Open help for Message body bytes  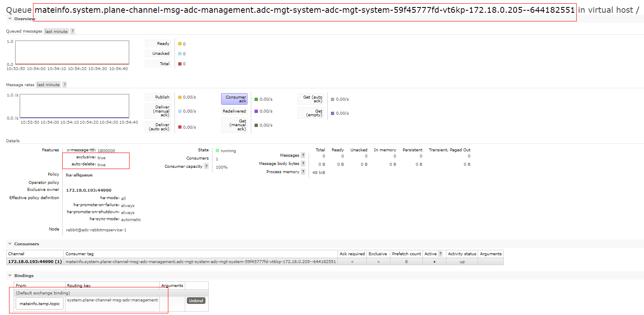tap(303, 164)
